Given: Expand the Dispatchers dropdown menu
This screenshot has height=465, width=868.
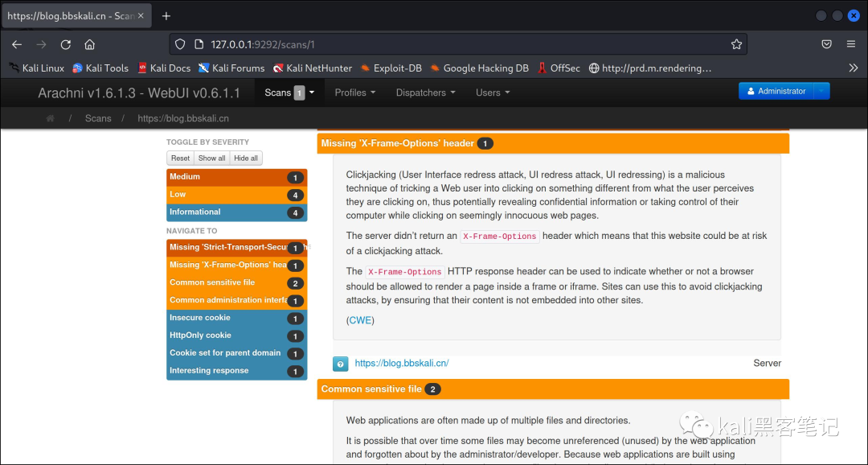Looking at the screenshot, I should click(425, 93).
